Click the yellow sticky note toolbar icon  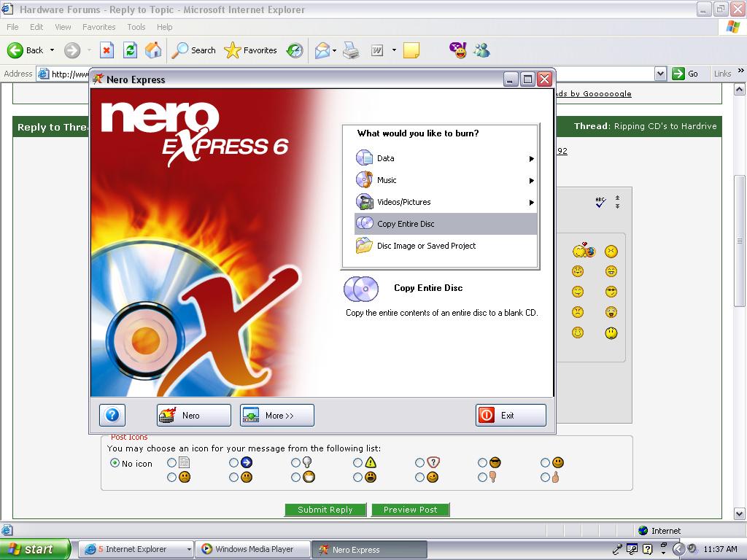(x=411, y=50)
